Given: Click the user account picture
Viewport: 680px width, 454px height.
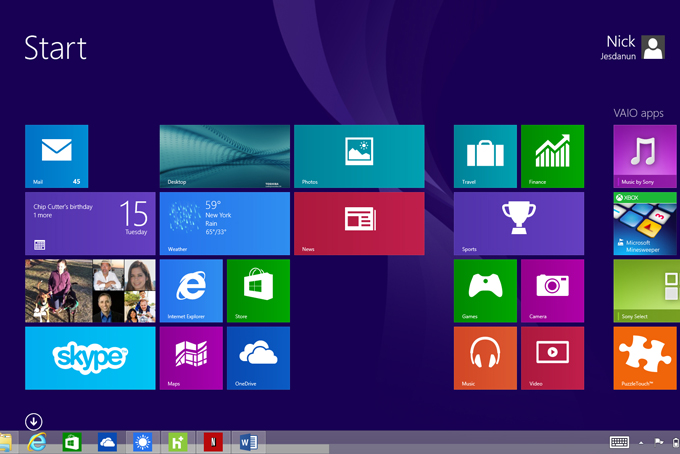Looking at the screenshot, I should pos(653,47).
